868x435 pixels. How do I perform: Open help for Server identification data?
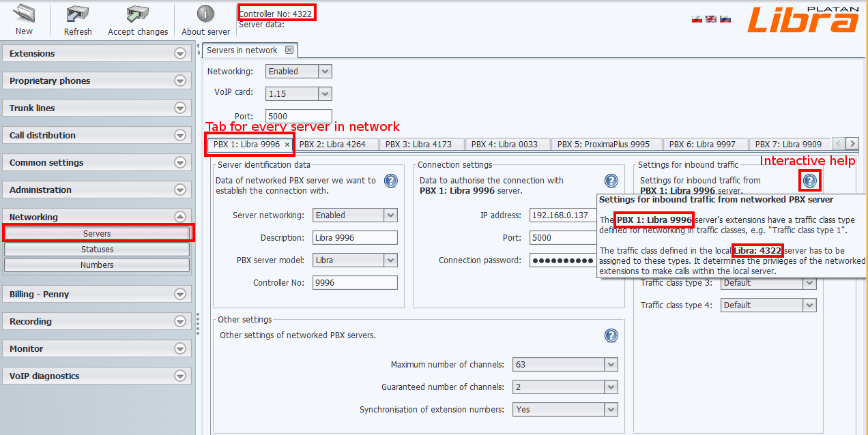pos(390,181)
